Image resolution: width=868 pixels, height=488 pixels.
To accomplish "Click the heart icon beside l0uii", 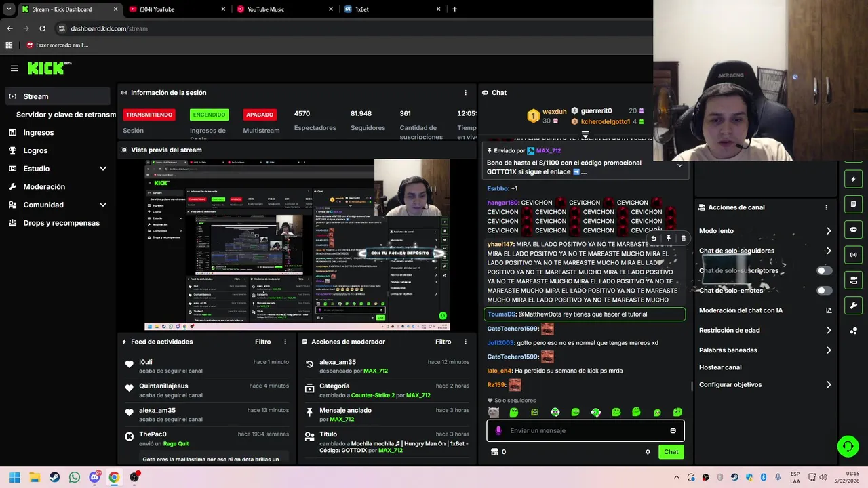I will coord(130,365).
